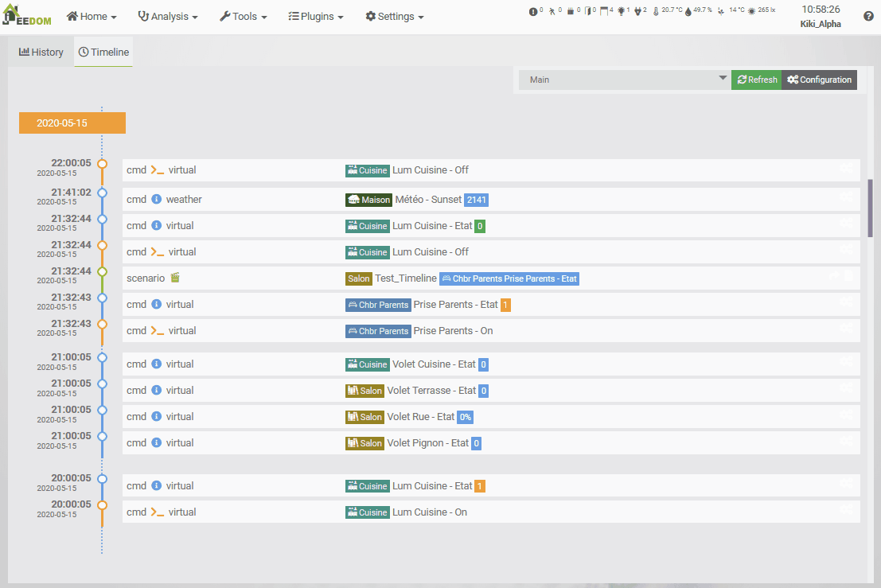
Task: Click the 22:00:05 timeline marker circle
Action: (x=102, y=164)
